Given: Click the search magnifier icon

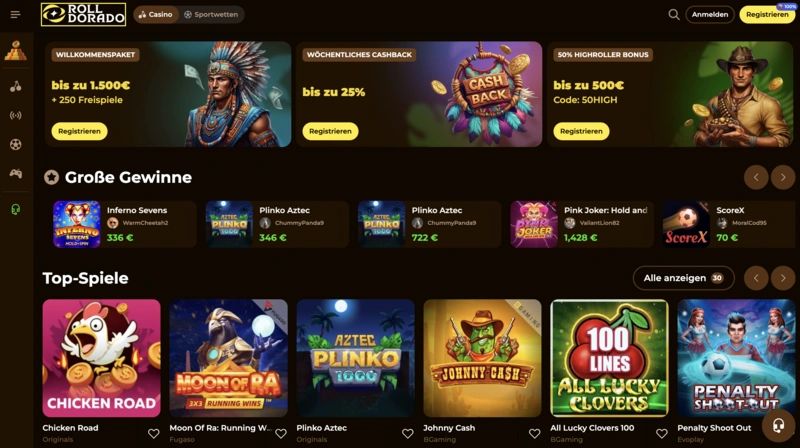Looking at the screenshot, I should click(674, 15).
